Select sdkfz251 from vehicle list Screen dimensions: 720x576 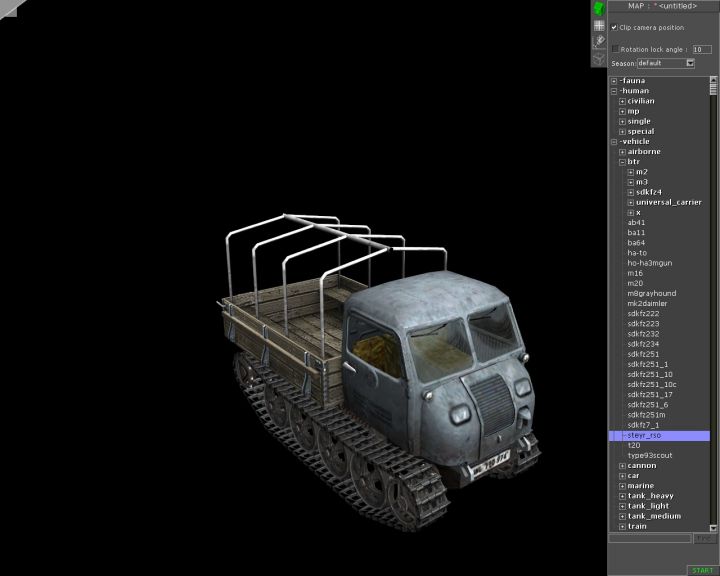tap(643, 354)
